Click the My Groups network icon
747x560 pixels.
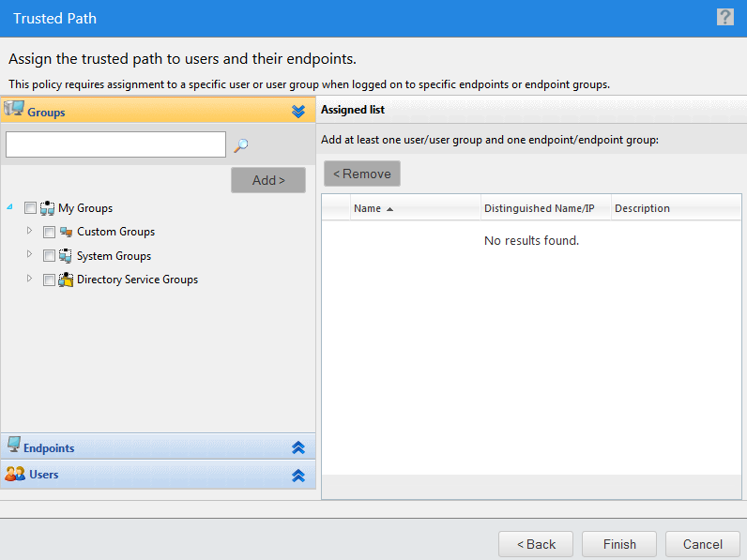tap(47, 208)
